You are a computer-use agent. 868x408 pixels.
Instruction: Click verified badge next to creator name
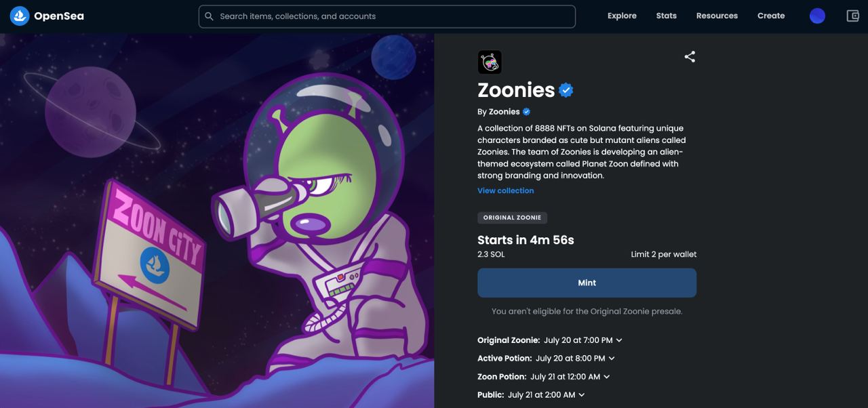click(526, 112)
